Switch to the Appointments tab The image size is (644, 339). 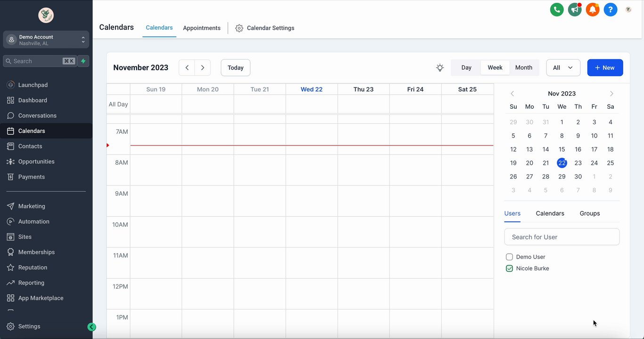pyautogui.click(x=202, y=28)
